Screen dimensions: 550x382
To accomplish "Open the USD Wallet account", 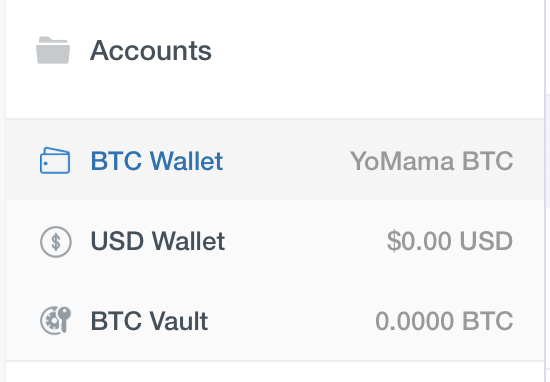I will click(x=158, y=241).
